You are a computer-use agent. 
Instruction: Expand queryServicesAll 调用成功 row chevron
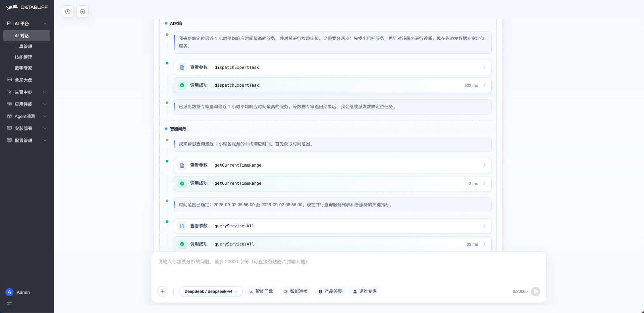click(x=484, y=244)
